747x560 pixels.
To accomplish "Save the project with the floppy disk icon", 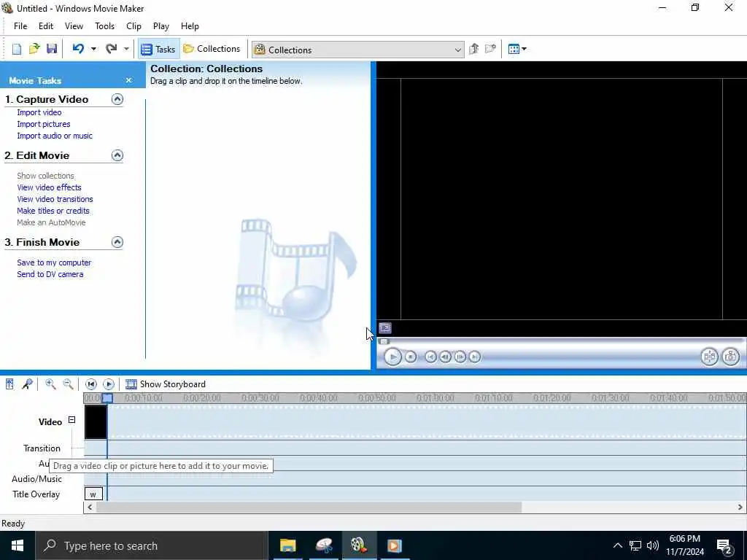I will click(x=52, y=49).
